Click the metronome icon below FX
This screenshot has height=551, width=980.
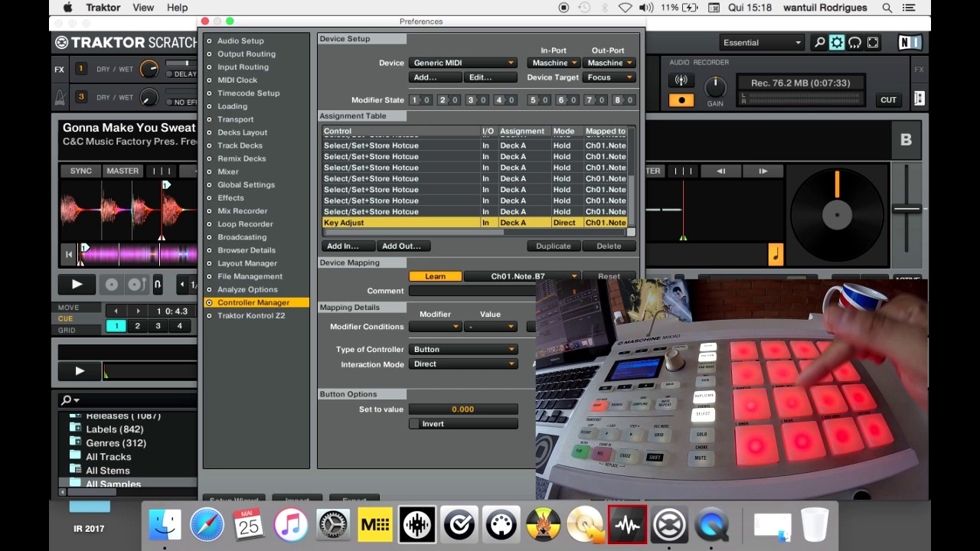[x=59, y=97]
